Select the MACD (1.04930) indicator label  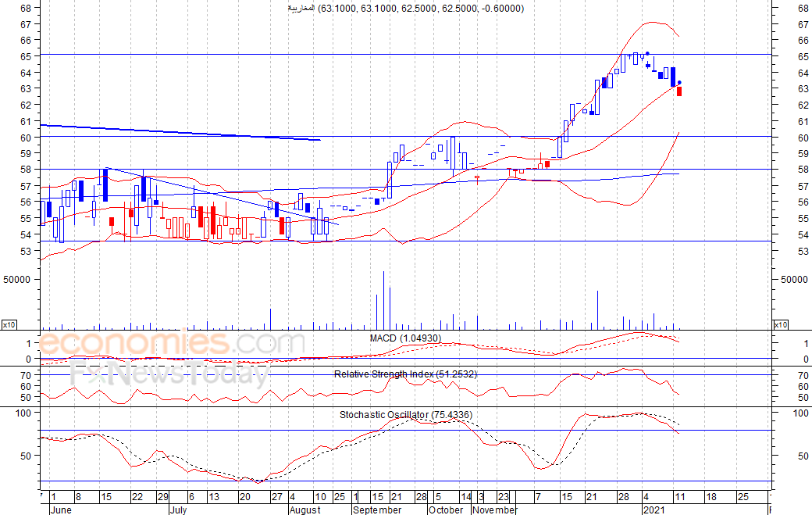pos(405,338)
